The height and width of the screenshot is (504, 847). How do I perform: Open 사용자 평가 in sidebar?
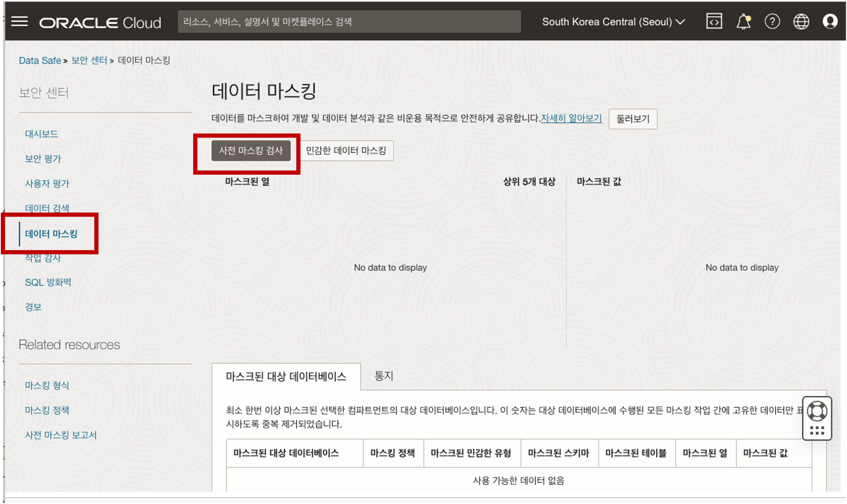(x=47, y=183)
